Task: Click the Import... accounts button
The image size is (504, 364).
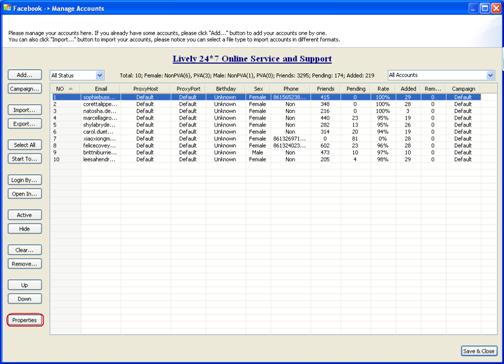Action: point(25,110)
